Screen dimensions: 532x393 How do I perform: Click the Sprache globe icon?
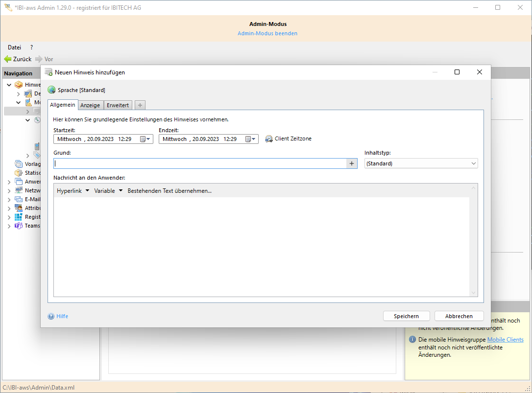[x=51, y=90]
